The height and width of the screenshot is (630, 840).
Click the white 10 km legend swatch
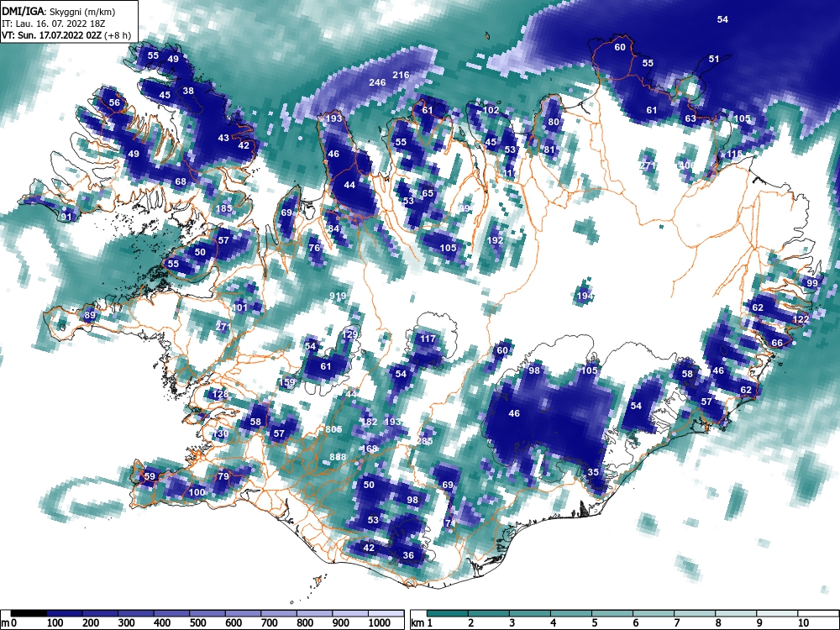coord(818,613)
